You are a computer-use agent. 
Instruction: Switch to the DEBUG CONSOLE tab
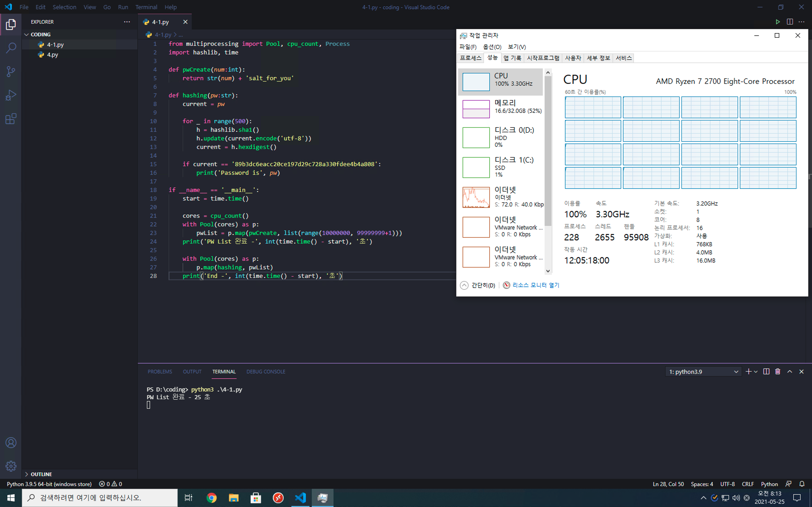[266, 371]
